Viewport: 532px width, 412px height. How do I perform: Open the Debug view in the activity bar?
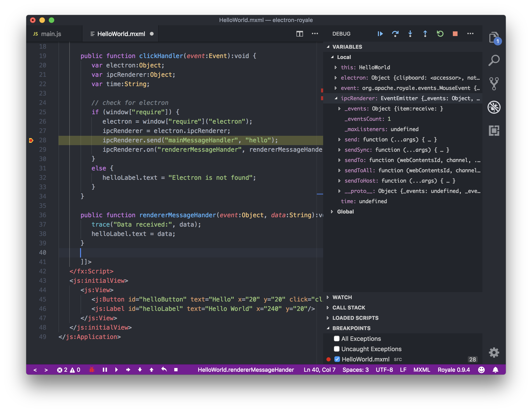494,107
